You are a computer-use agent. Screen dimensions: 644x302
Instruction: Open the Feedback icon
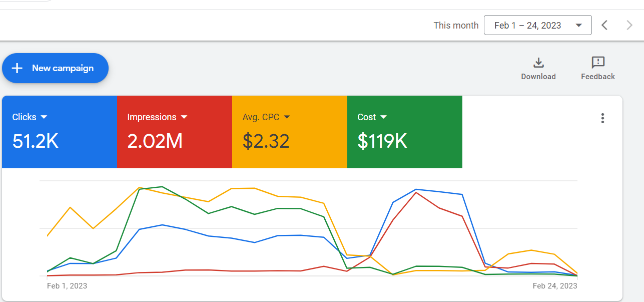tap(597, 68)
